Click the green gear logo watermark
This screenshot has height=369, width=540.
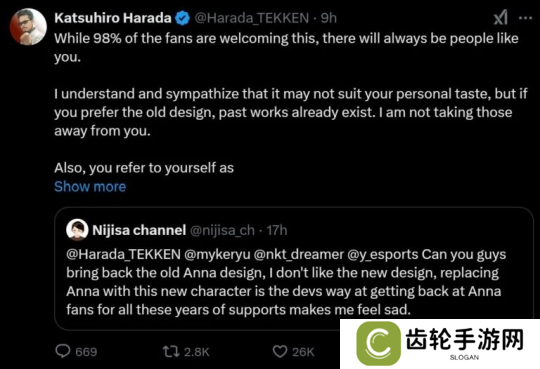click(378, 343)
